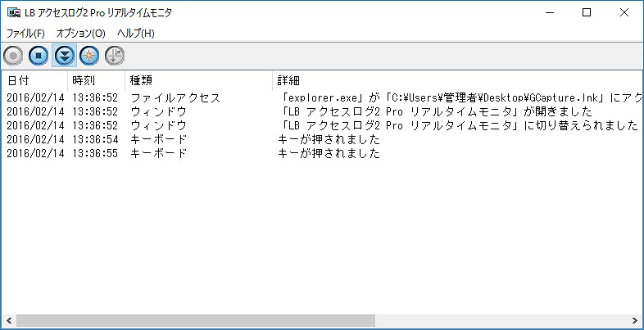Stop monitoring with the blue stop icon
644x330 pixels.
[x=39, y=56]
